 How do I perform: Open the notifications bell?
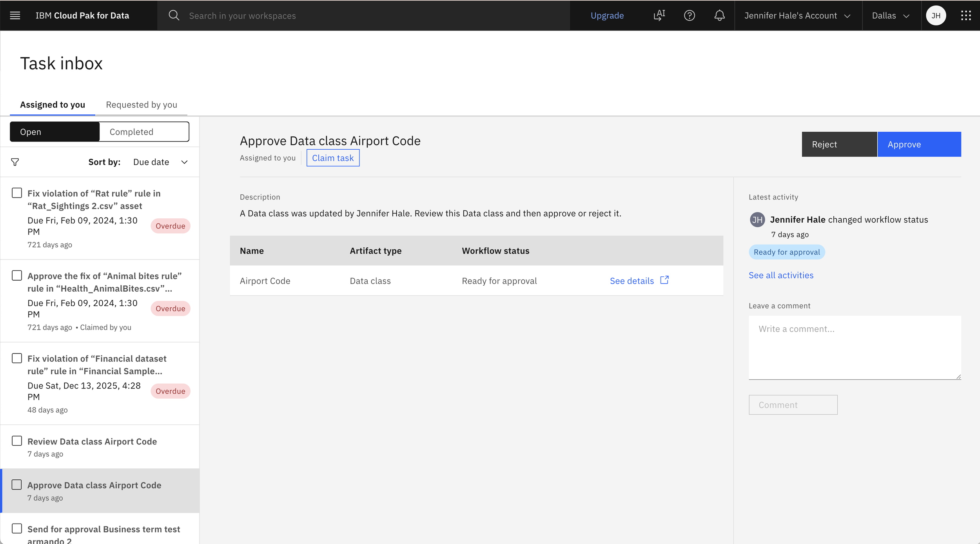(719, 16)
